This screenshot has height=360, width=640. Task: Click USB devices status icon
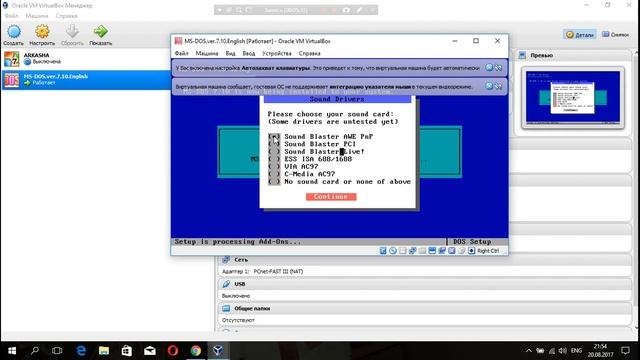422,251
